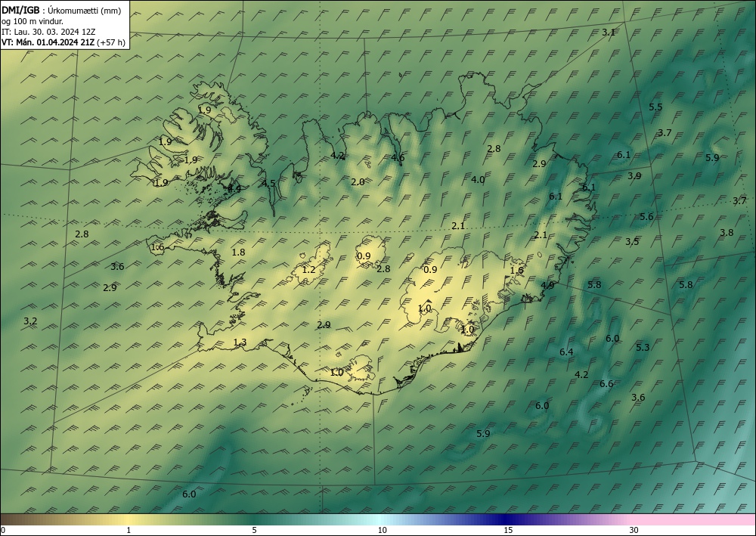Click the 1.8 value in west Iceland
This screenshot has width=756, height=536.
[238, 252]
